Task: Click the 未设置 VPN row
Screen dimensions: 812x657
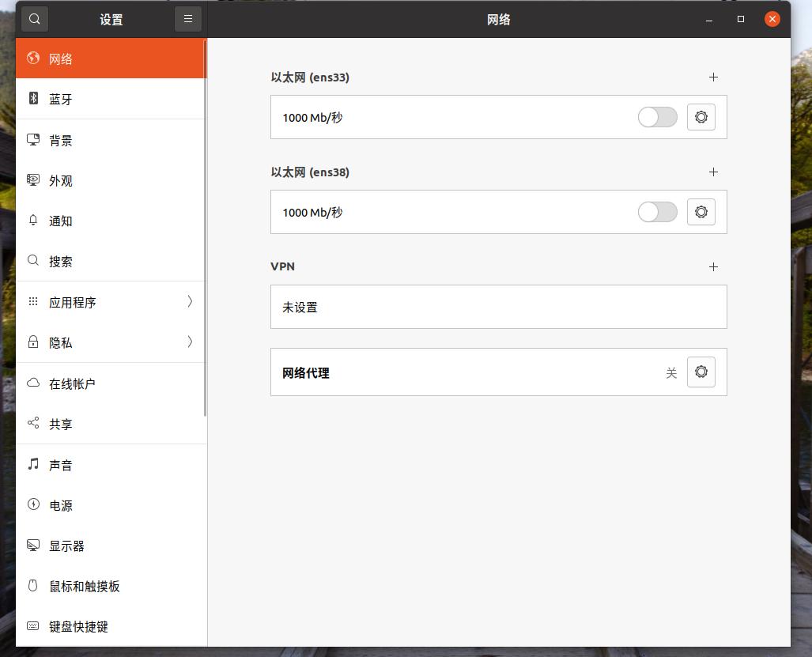Action: 498,307
